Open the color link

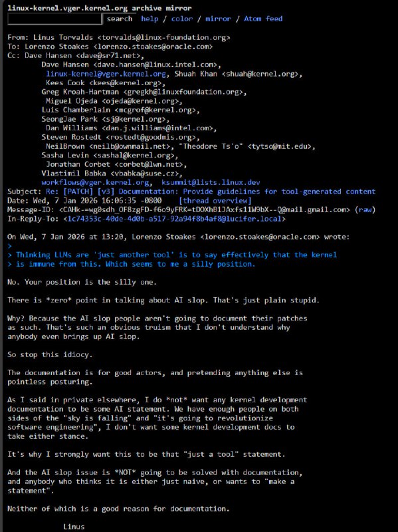pyautogui.click(x=181, y=19)
